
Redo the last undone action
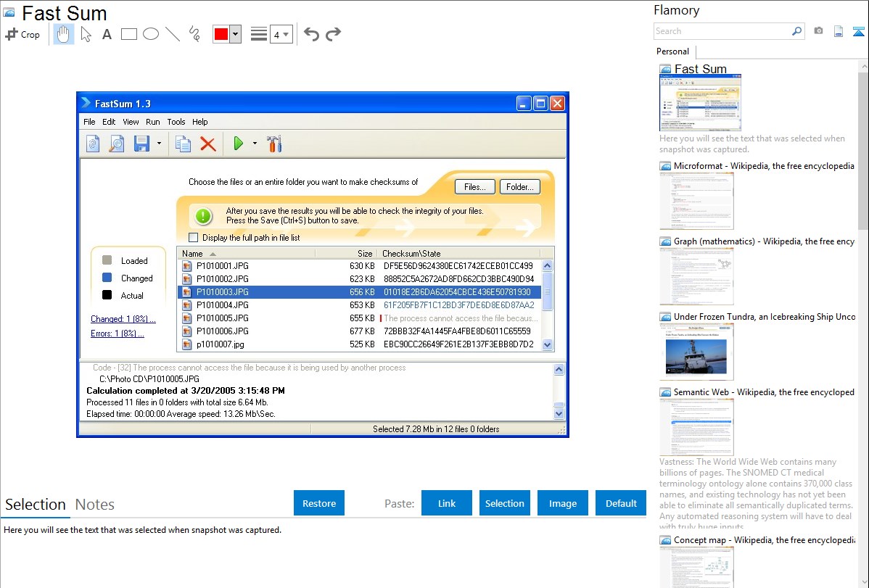tap(333, 34)
